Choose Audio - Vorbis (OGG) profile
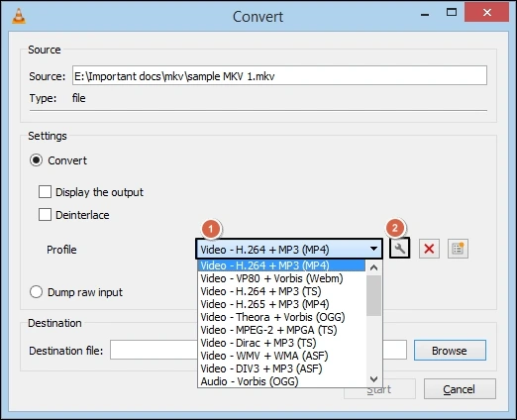Screen dimensions: 517x420 [x=281, y=381]
